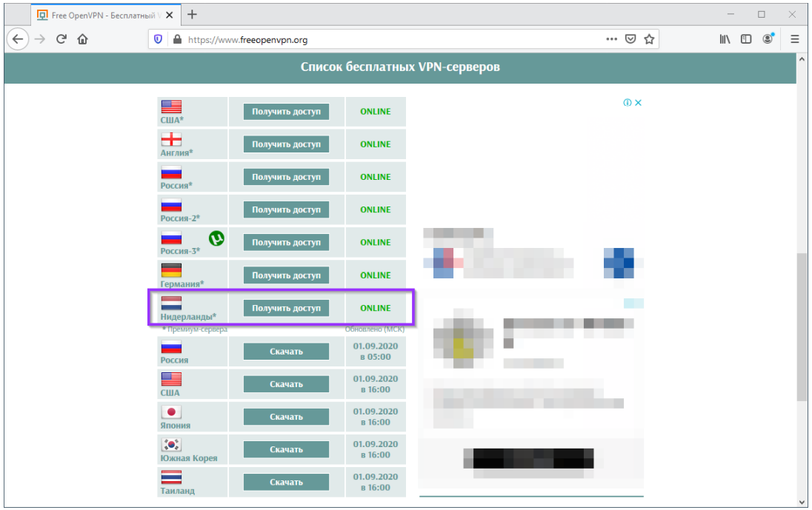Image resolution: width=812 pixels, height=510 pixels.
Task: Open the Firefox hamburger application menu
Action: coord(795,39)
